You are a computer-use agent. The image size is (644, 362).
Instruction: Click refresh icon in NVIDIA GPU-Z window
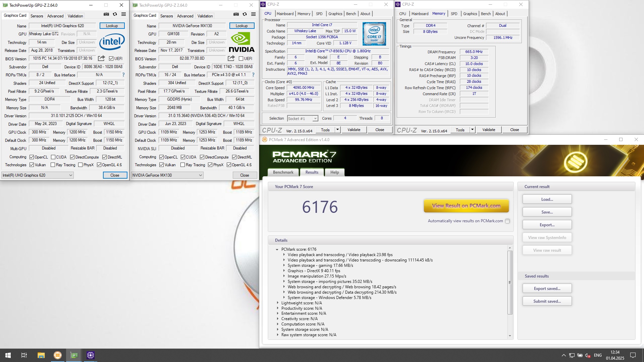tap(245, 14)
